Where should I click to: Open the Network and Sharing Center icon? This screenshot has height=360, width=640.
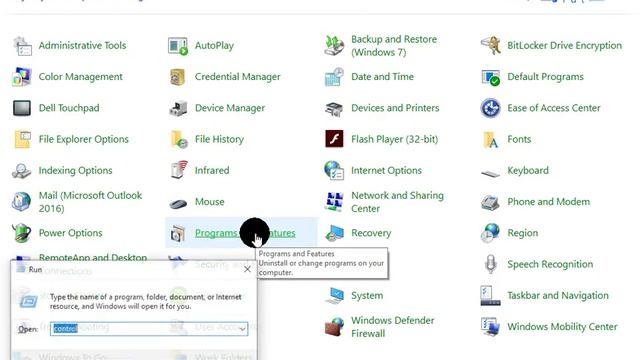[334, 202]
